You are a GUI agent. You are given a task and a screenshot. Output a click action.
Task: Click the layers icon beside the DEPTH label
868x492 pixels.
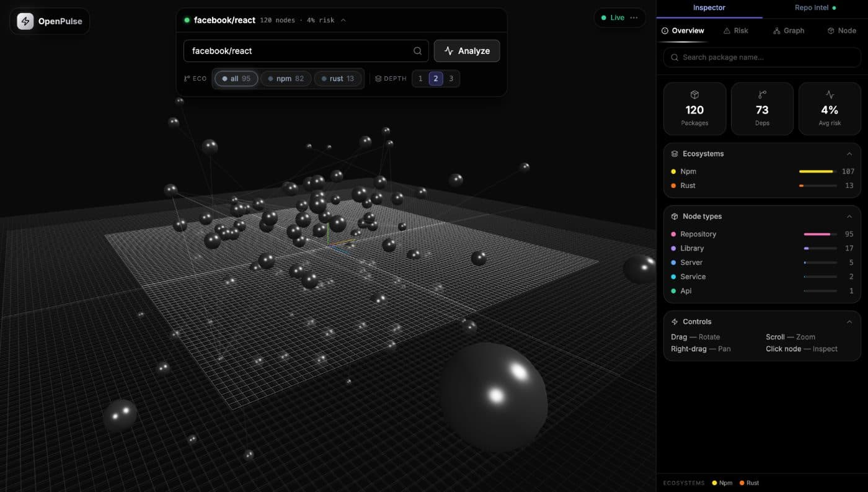click(x=378, y=79)
